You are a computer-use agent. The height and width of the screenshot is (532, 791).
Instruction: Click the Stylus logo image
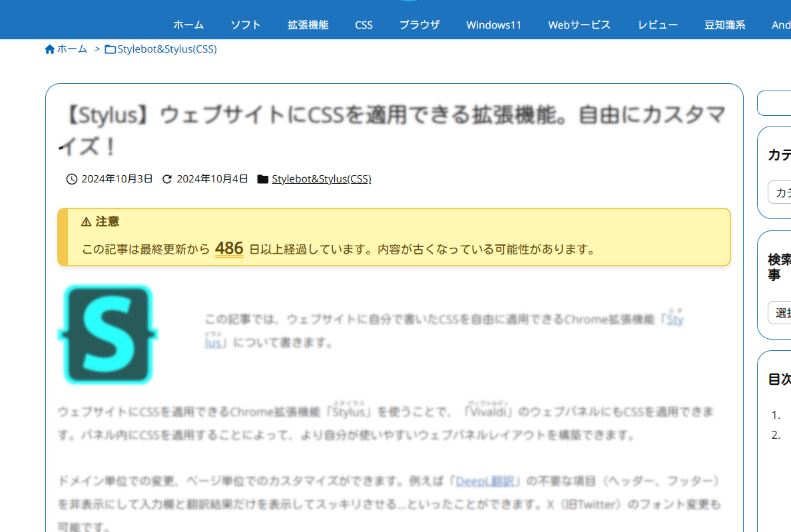(x=108, y=334)
